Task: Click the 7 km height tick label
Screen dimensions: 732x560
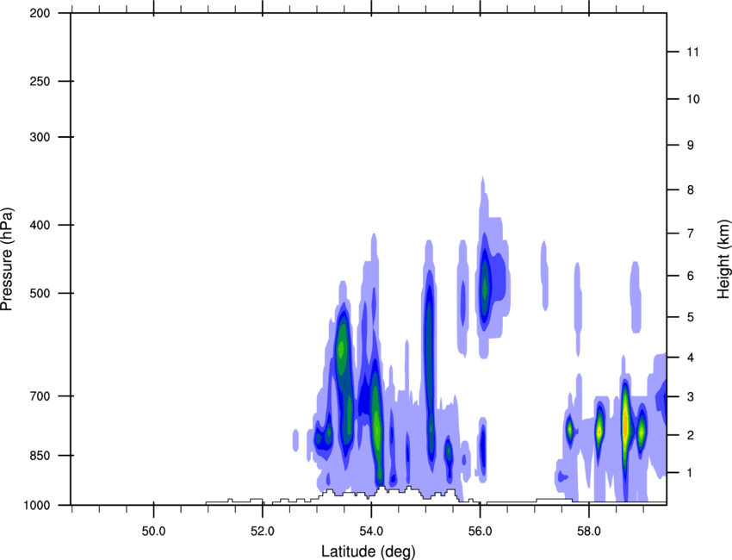Action: (690, 233)
